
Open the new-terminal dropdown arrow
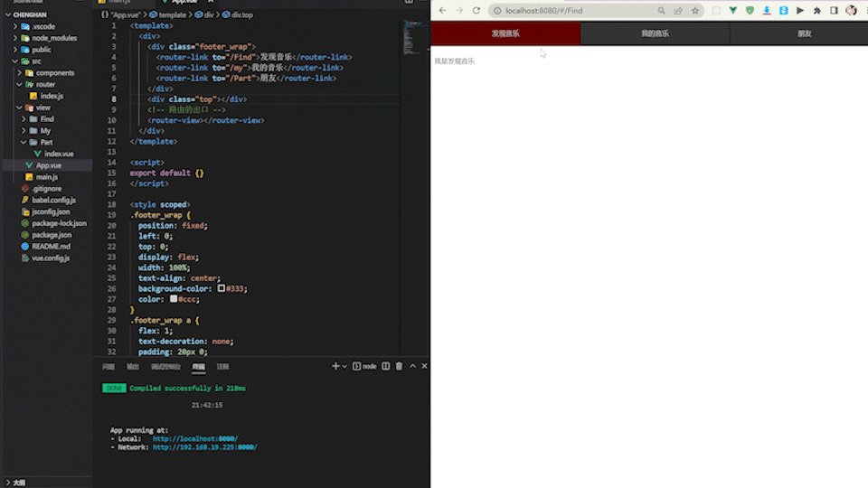coord(344,366)
